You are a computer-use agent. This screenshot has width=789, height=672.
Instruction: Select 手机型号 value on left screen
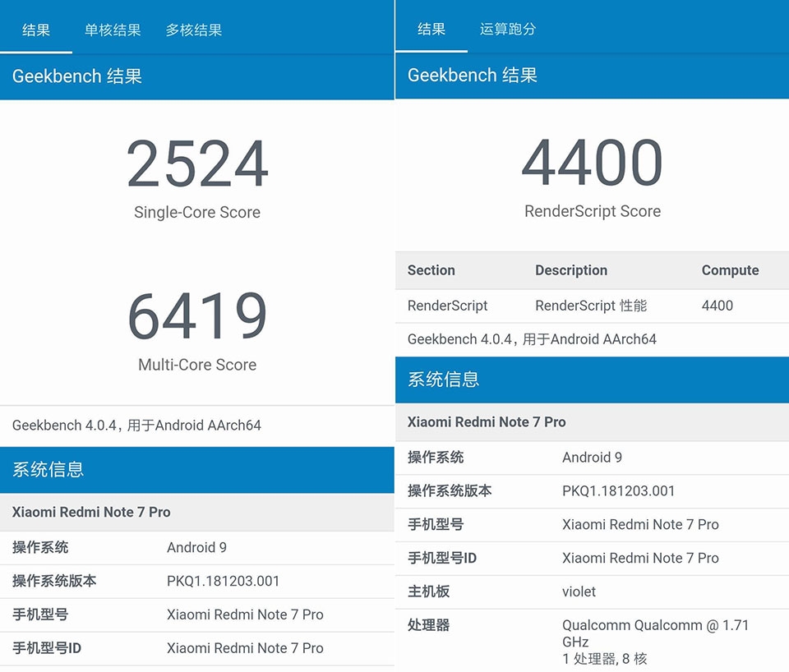tap(245, 614)
